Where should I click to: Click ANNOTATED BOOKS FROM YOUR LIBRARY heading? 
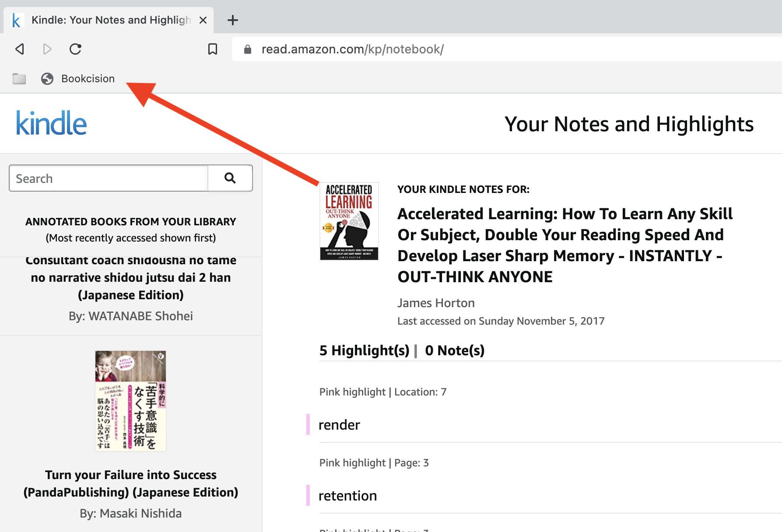click(131, 222)
